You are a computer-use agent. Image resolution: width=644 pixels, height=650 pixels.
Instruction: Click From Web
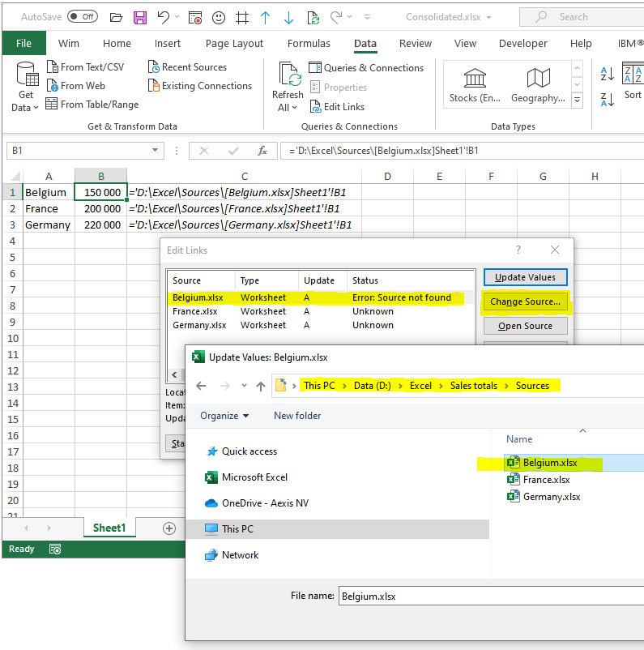tap(76, 86)
